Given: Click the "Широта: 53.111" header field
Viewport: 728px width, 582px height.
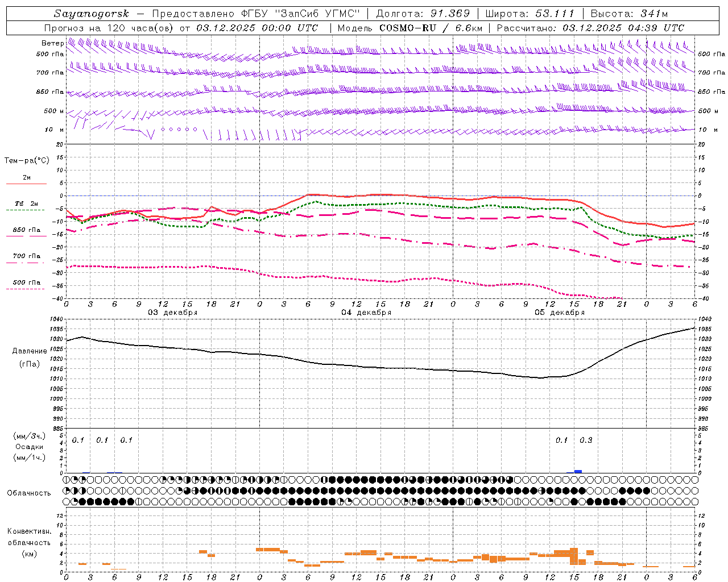Looking at the screenshot, I should tap(530, 14).
